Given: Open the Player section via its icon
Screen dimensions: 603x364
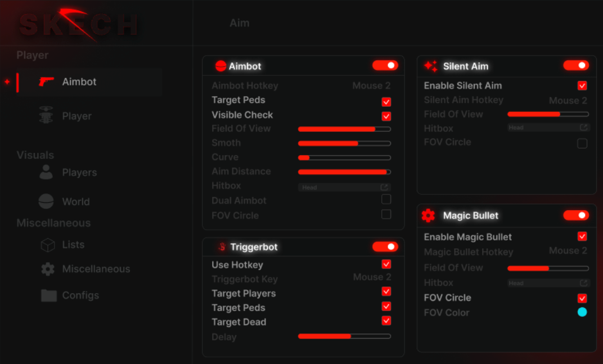Looking at the screenshot, I should tap(47, 116).
